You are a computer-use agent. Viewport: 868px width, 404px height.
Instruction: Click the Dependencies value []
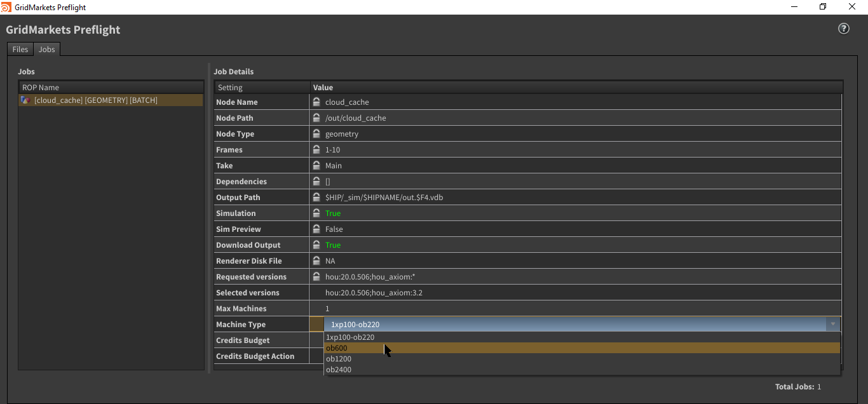pyautogui.click(x=328, y=181)
